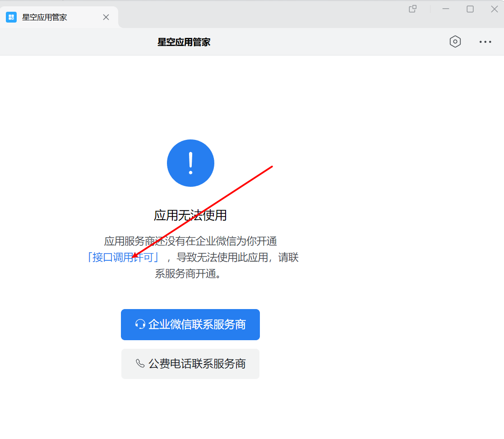Select the 星空应用管家 tab label
The height and width of the screenshot is (439, 504).
45,17
